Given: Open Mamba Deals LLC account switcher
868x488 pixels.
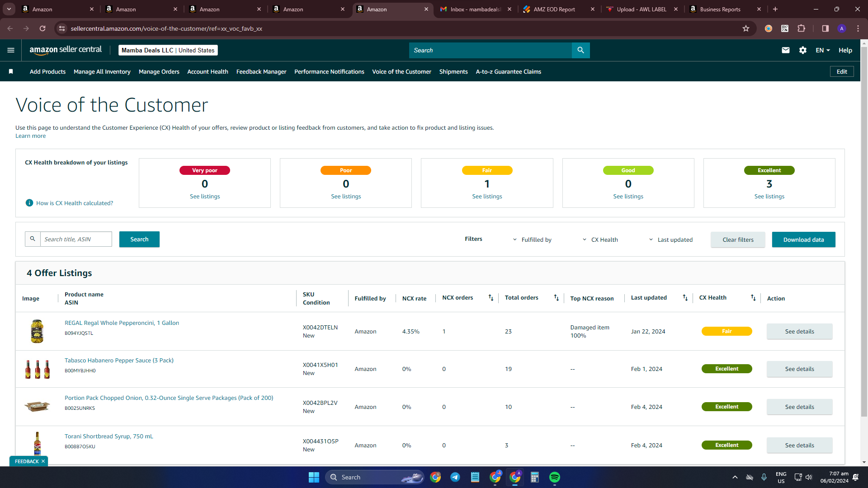Looking at the screenshot, I should pyautogui.click(x=168, y=50).
